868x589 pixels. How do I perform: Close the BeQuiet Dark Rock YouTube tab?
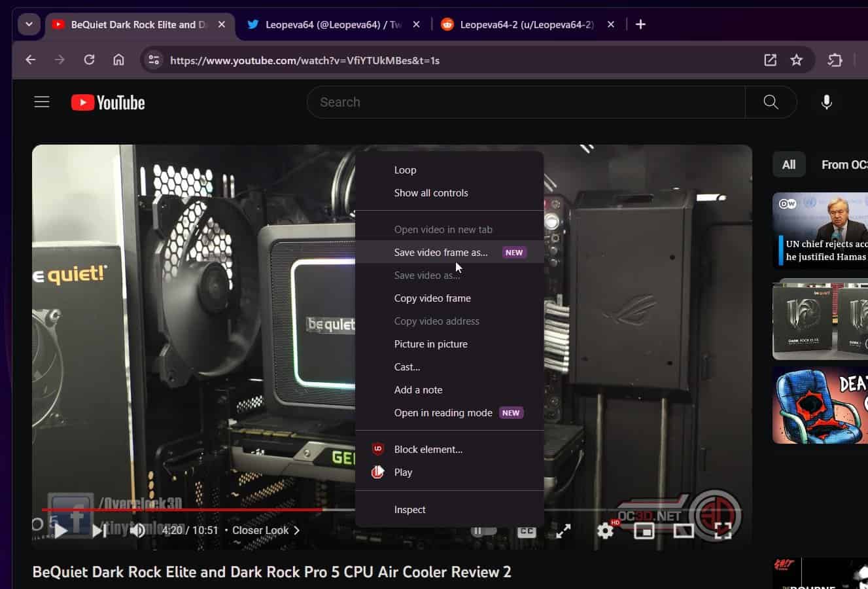coord(222,25)
